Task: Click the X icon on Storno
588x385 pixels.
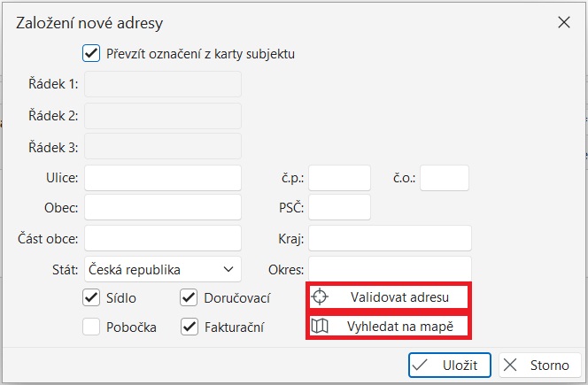Action: (x=512, y=365)
